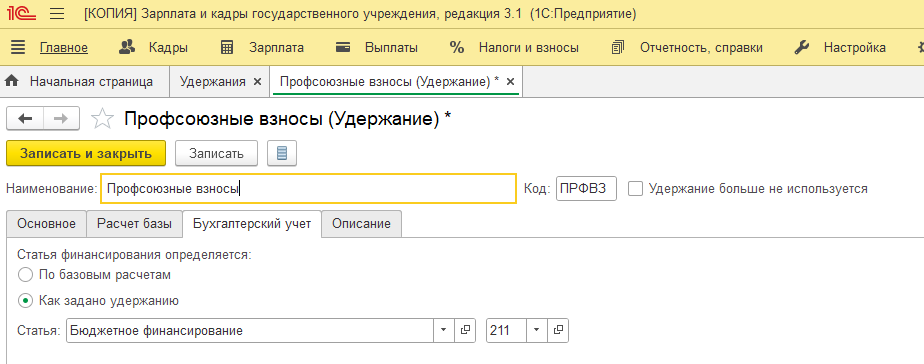Viewport: 924px width, 364px height.
Task: Close the Удержания tab
Action: pos(257,82)
